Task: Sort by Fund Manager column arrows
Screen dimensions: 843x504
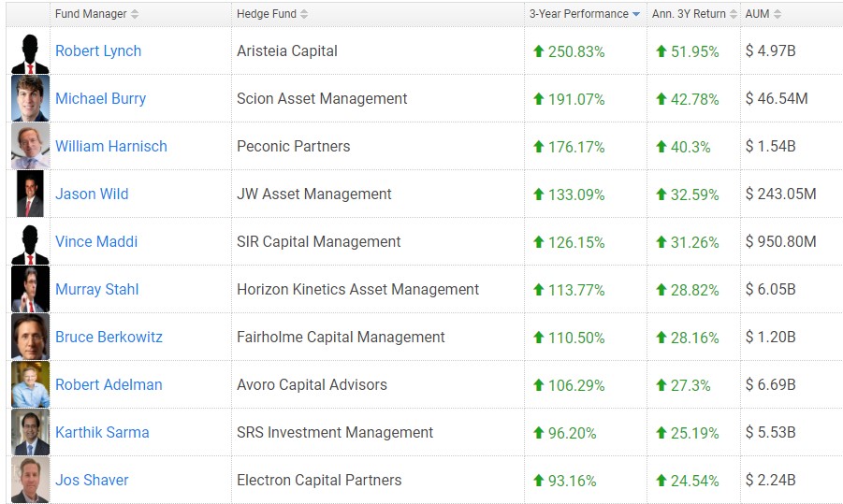Action: [135, 14]
